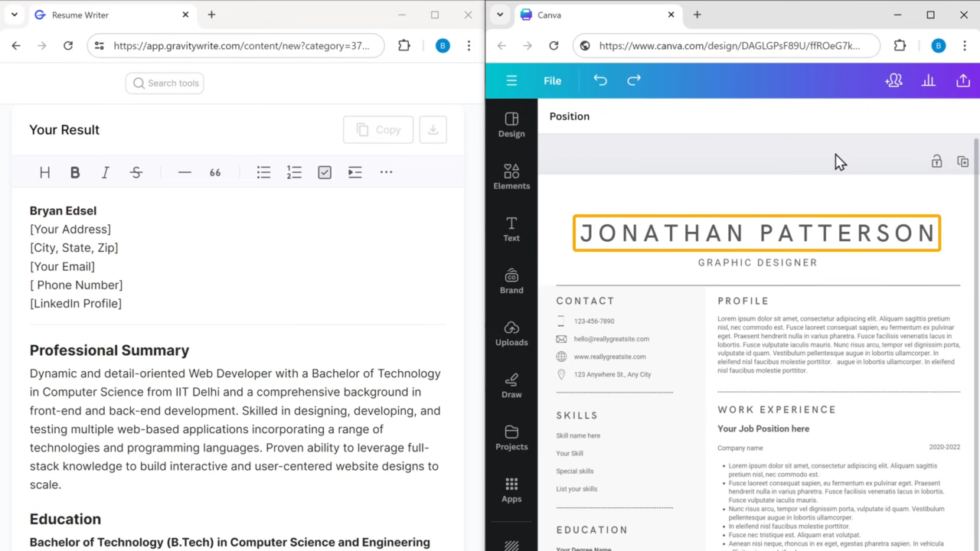
Task: Reload the Canva page
Action: point(554,46)
